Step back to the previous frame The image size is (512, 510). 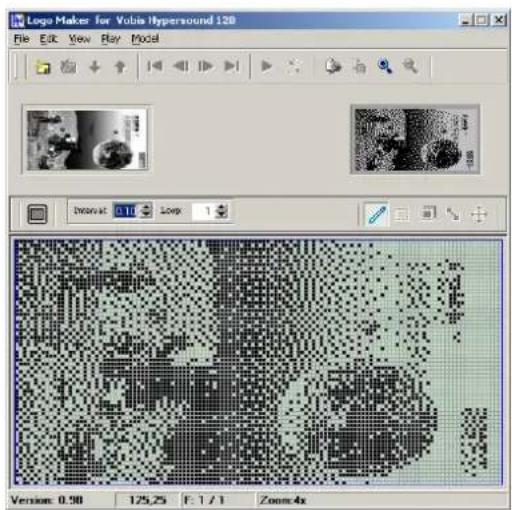tap(180, 66)
